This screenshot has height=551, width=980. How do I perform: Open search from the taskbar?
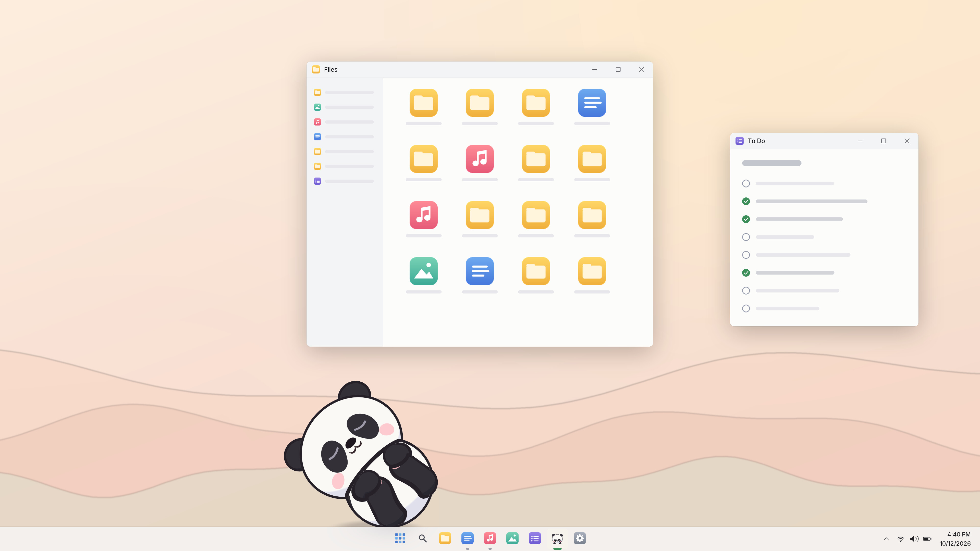click(423, 539)
